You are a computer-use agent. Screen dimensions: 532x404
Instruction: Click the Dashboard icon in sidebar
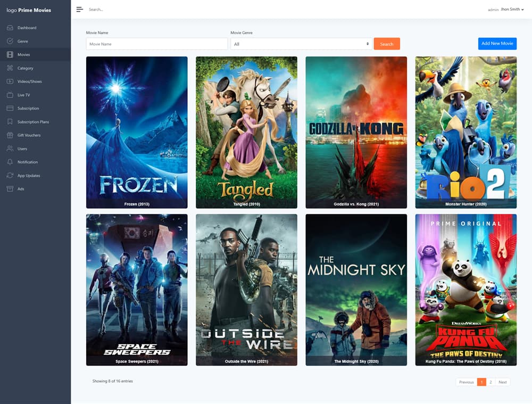point(10,28)
